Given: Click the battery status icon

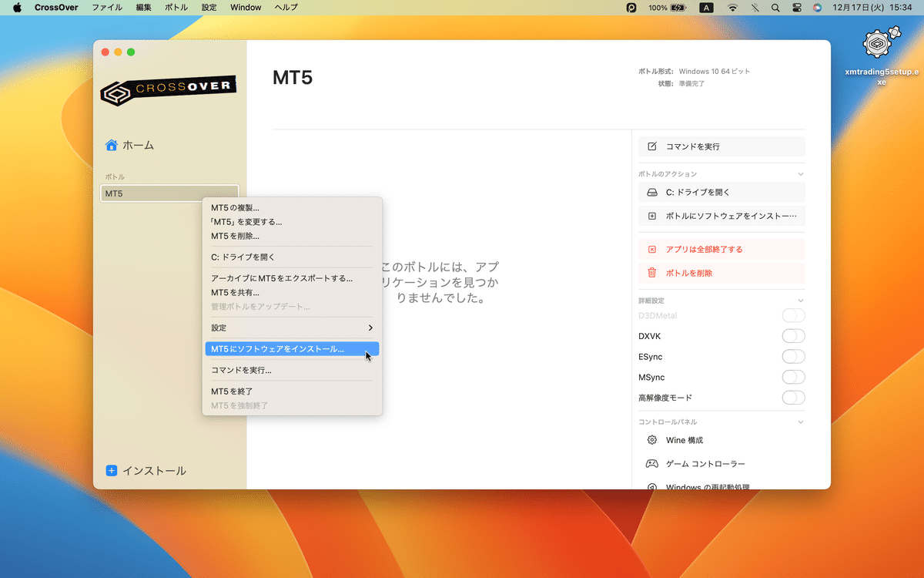Looking at the screenshot, I should coord(678,8).
